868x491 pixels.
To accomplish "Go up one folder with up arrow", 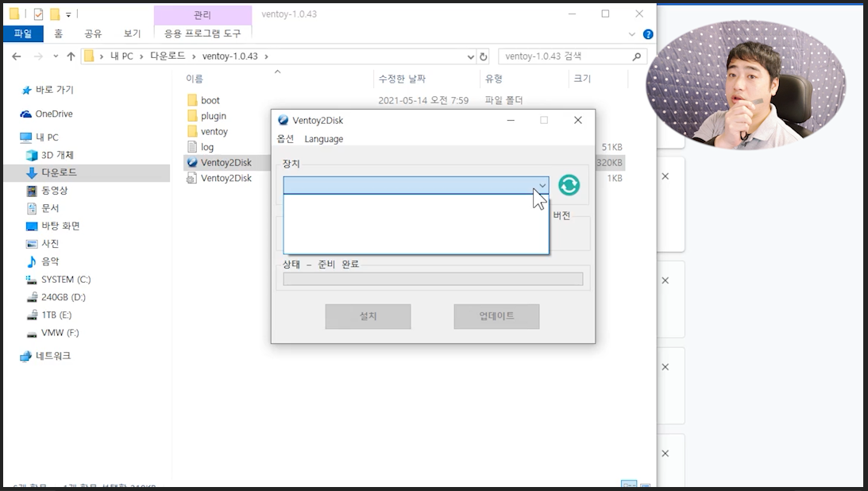I will [x=71, y=56].
